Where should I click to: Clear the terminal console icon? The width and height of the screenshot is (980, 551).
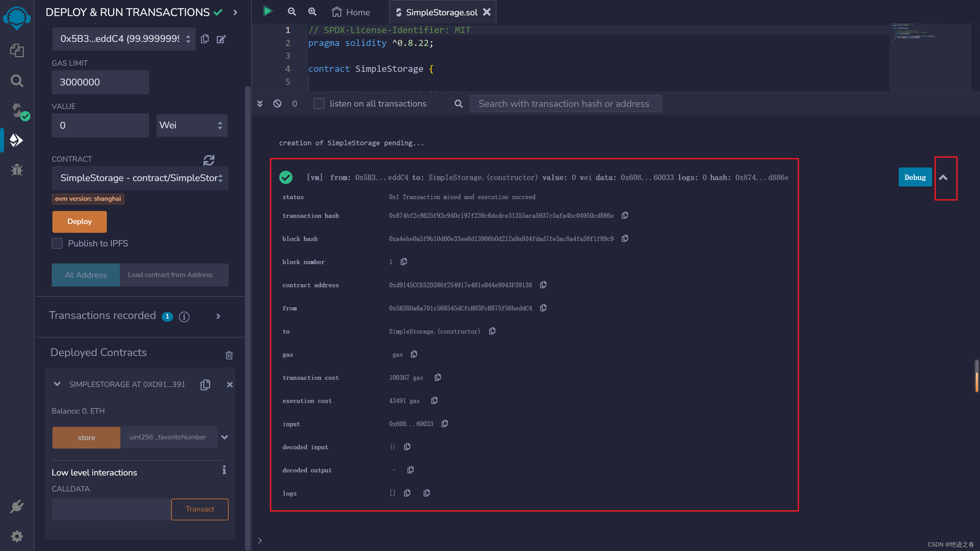pos(277,103)
